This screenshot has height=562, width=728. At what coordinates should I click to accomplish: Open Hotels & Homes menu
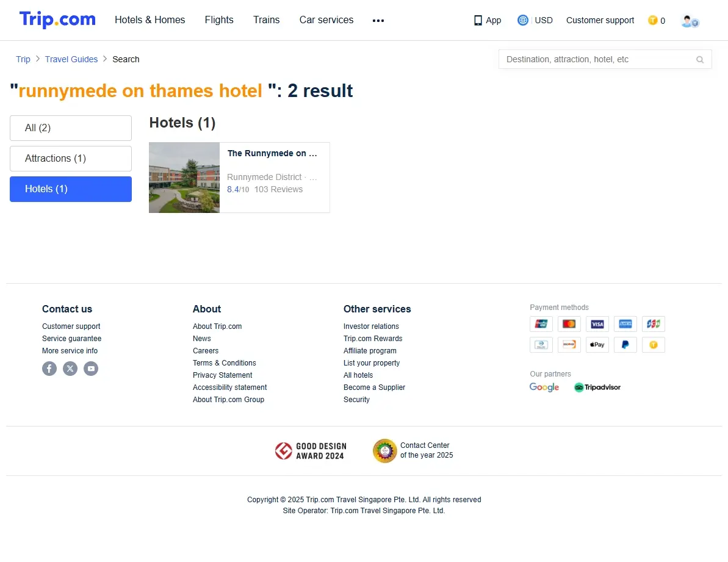click(150, 20)
